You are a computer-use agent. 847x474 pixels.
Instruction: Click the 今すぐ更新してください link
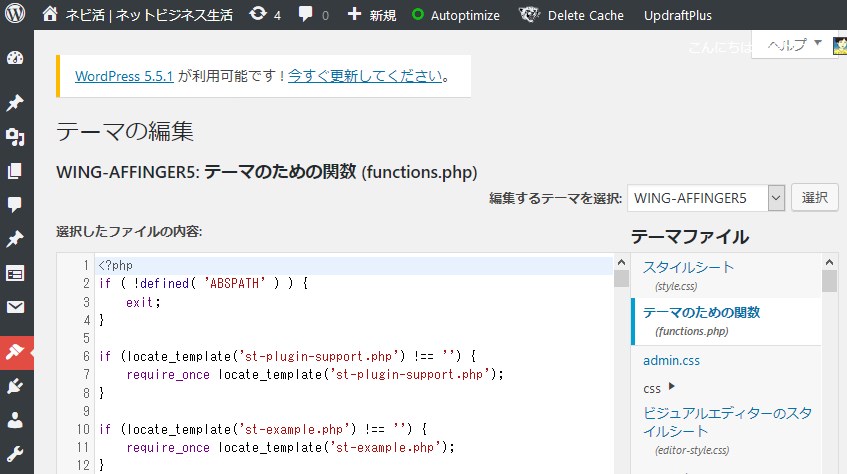tap(365, 75)
